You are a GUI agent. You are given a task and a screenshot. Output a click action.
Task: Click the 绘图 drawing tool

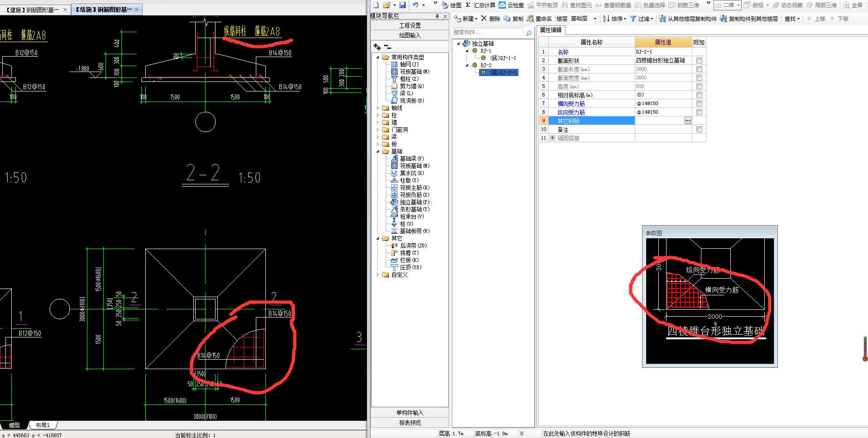(451, 5)
